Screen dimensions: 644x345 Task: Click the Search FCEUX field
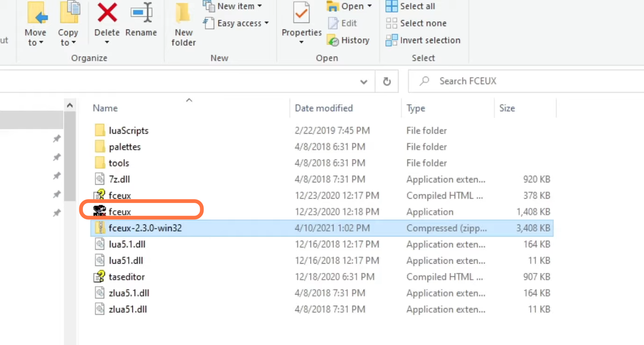526,81
